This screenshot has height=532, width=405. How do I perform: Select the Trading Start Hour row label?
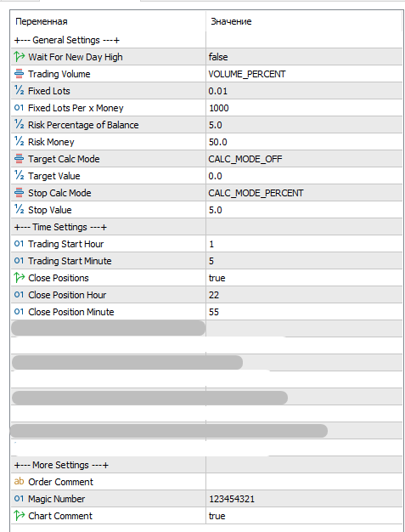65,244
